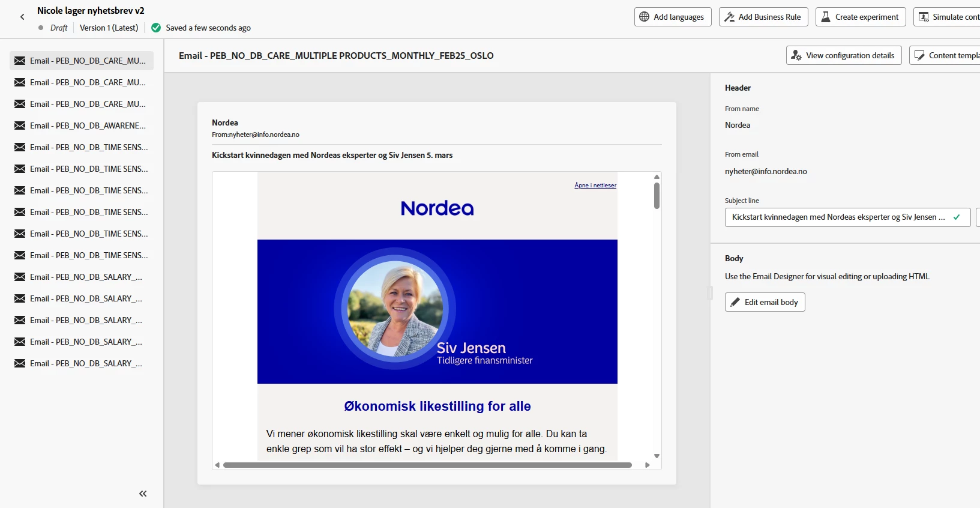Click the 'Version 1 (Latest)' label
Viewport: 980px width, 508px height.
pyautogui.click(x=109, y=28)
